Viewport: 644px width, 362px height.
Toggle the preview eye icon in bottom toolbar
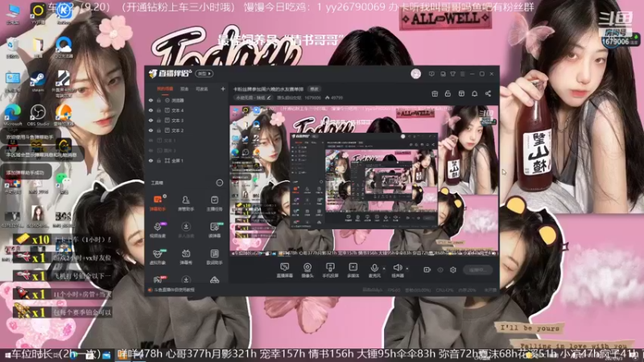tap(440, 269)
